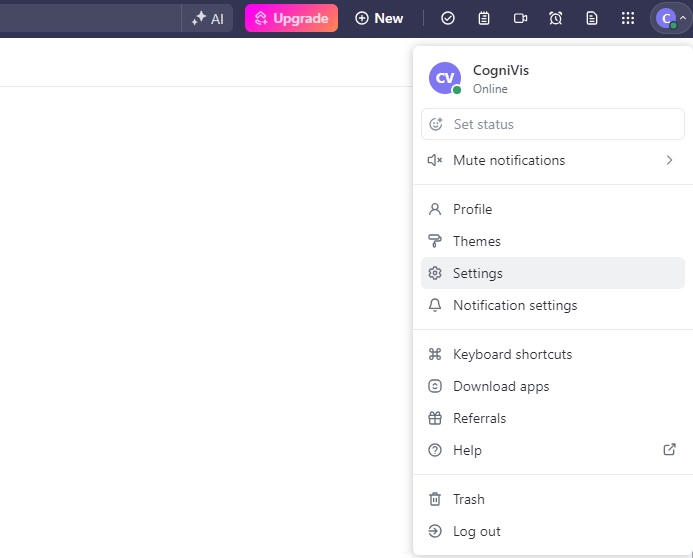The image size is (693, 558).
Task: Open the Notepad icon in top bar
Action: click(x=484, y=18)
